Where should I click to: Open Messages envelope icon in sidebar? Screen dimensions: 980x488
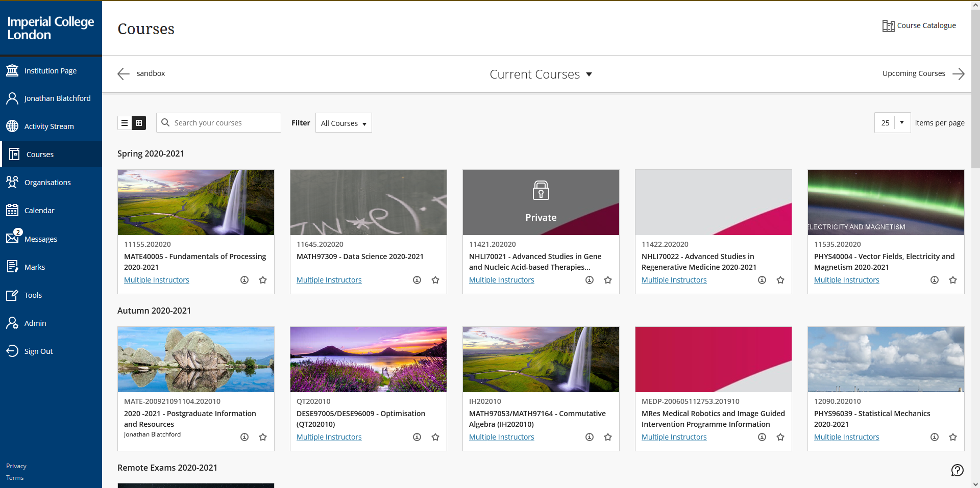point(13,238)
